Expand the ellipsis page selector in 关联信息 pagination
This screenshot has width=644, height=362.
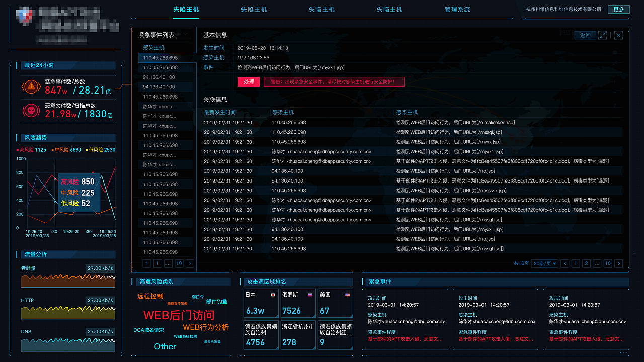(597, 263)
